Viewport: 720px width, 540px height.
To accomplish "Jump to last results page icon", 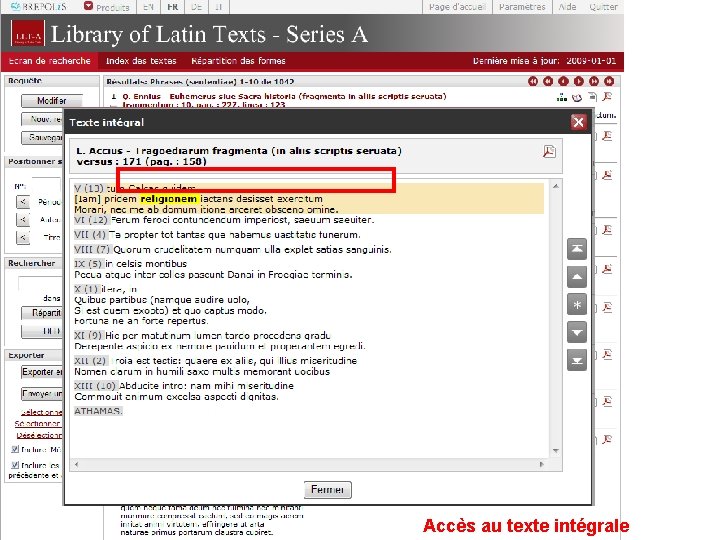I will pos(609,81).
